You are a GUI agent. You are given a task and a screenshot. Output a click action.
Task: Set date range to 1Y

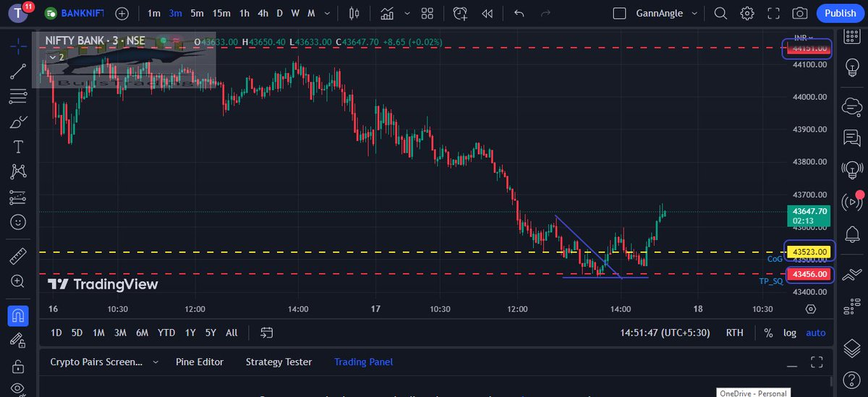[x=190, y=333]
